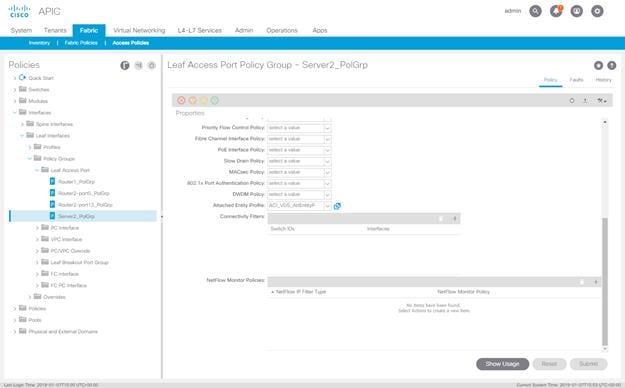Click the Show Usage button

tap(502, 364)
